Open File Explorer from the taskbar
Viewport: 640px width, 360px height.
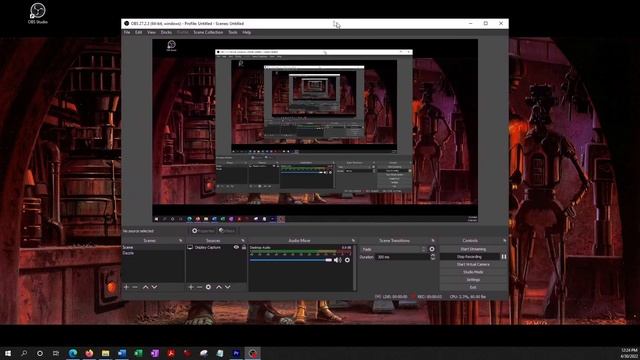point(105,353)
